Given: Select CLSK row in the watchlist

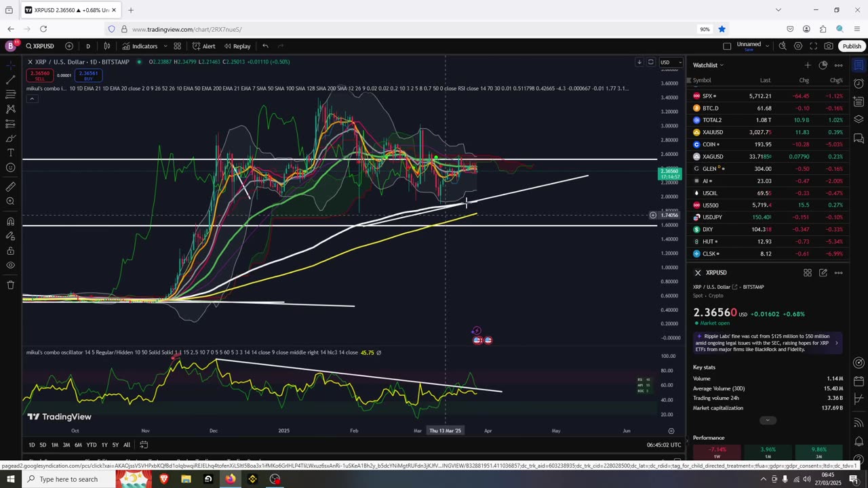Looking at the screenshot, I should [768, 253].
